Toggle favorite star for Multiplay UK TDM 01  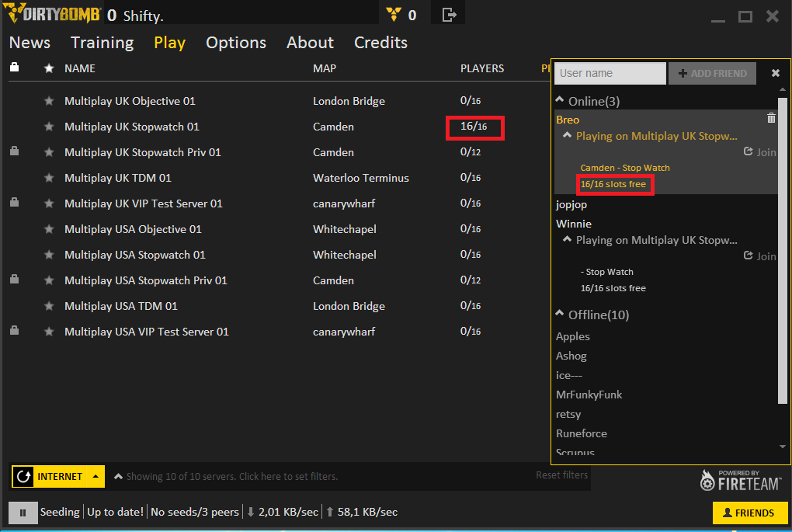[49, 178]
